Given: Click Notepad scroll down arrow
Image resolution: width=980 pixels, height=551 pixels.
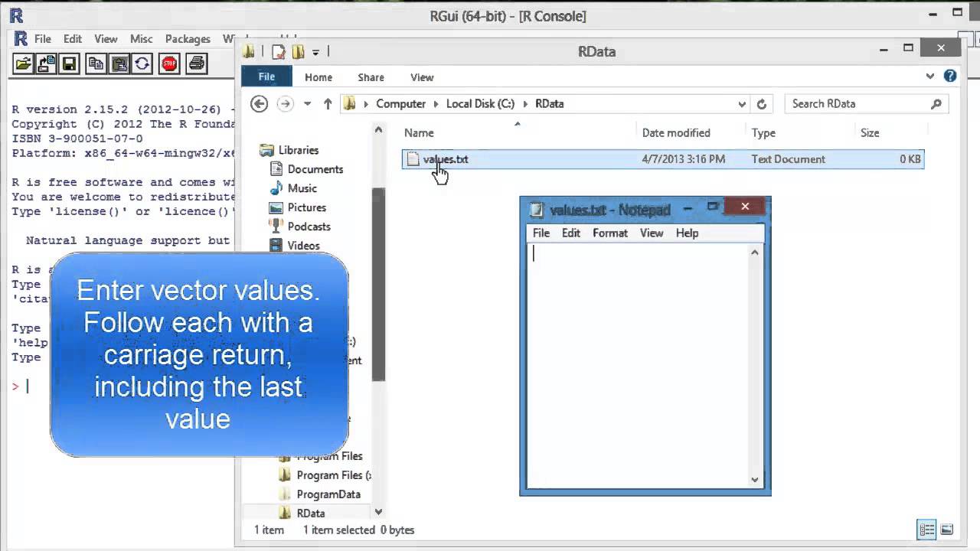Looking at the screenshot, I should pos(755,480).
